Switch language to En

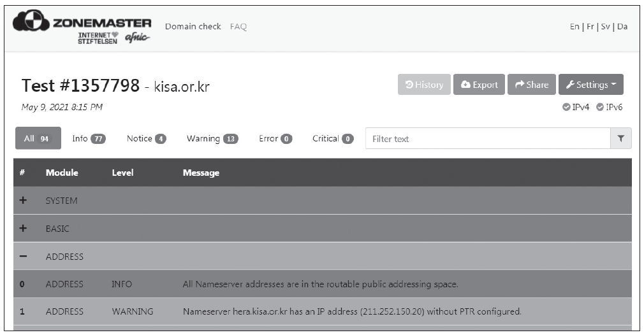coord(574,27)
